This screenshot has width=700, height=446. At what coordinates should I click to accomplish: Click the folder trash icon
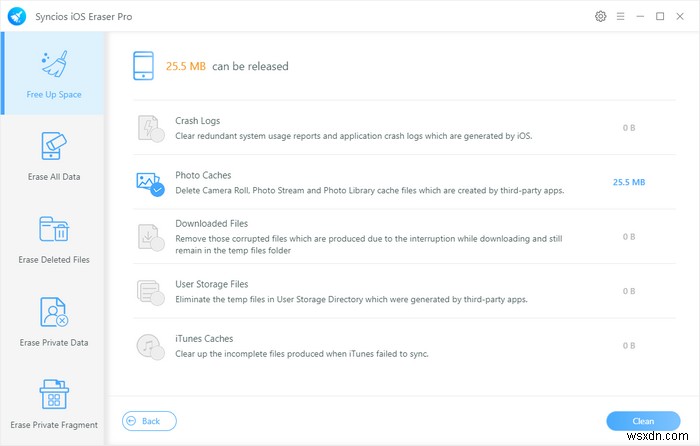point(54,229)
